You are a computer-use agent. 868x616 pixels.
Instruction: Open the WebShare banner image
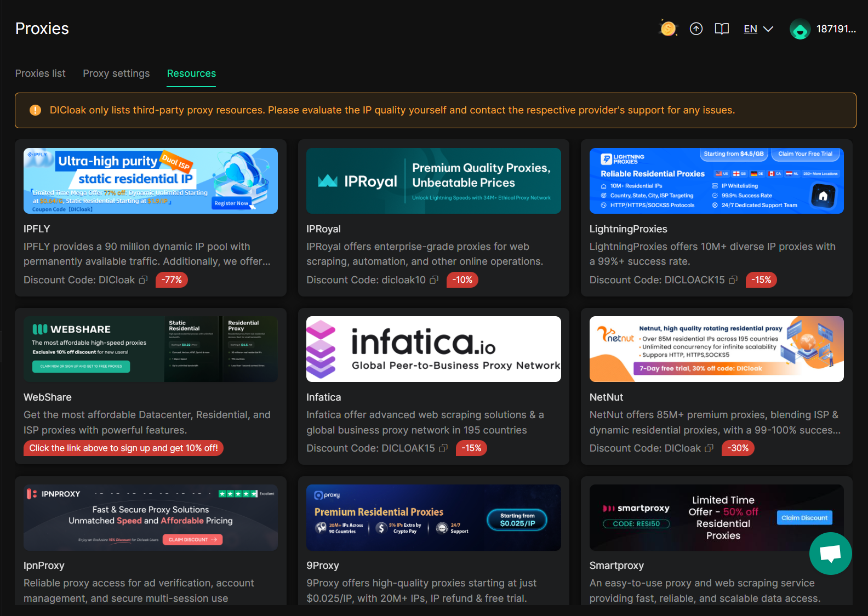tap(151, 349)
